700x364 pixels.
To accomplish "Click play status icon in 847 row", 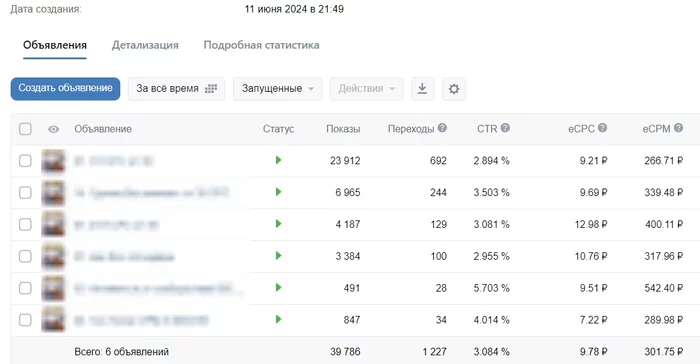I will (x=278, y=319).
